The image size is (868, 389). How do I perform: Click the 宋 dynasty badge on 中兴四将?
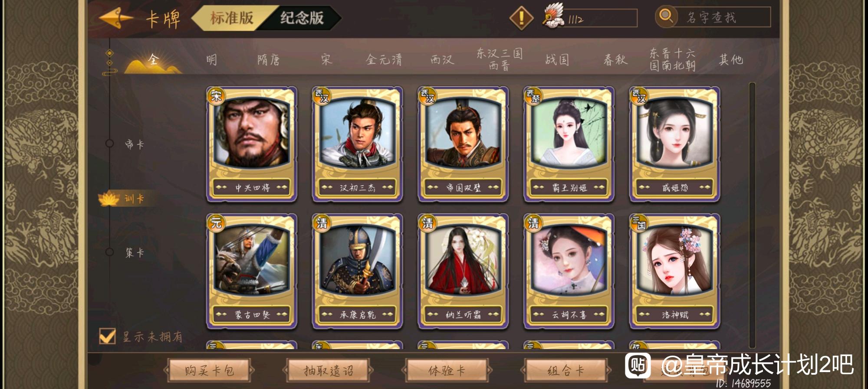click(x=216, y=95)
